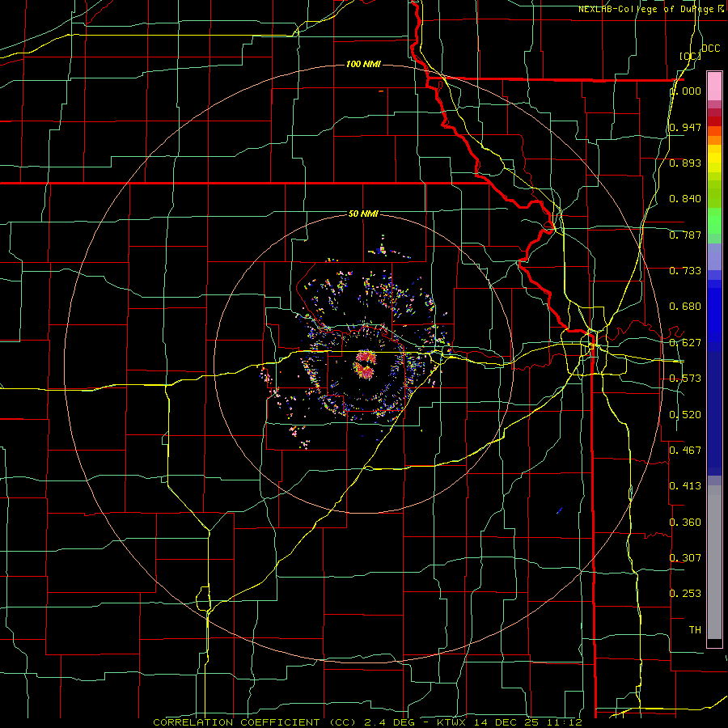728x728 pixels.
Task: Click the DCC label above the legend
Action: click(710, 49)
